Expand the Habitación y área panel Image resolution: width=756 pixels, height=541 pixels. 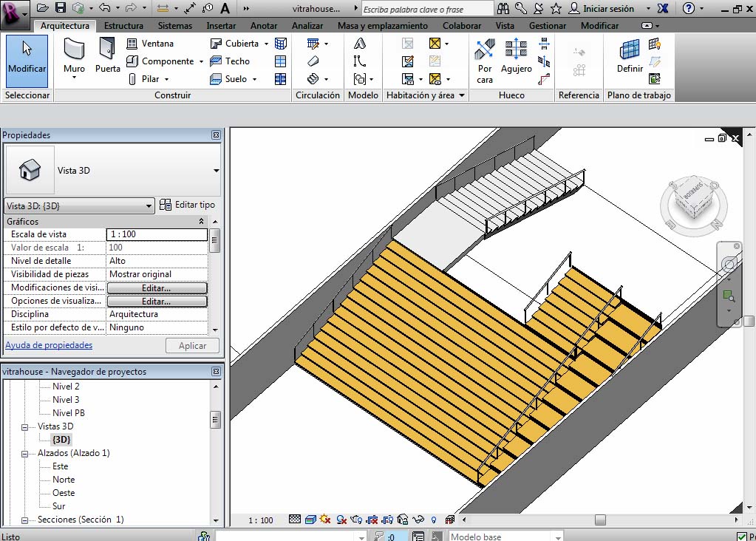point(462,95)
